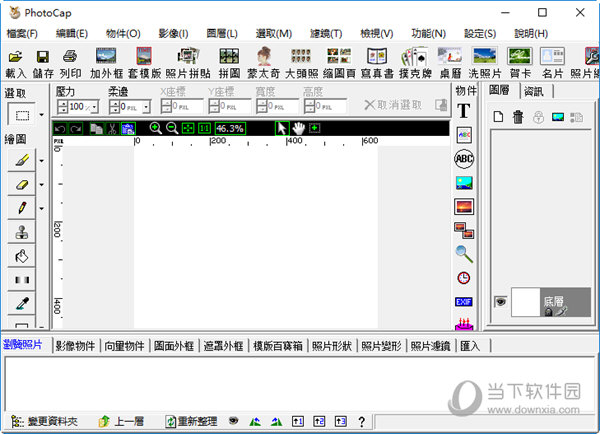Toggle thumbnail view size 1 button
The height and width of the screenshot is (434, 600).
(x=298, y=421)
